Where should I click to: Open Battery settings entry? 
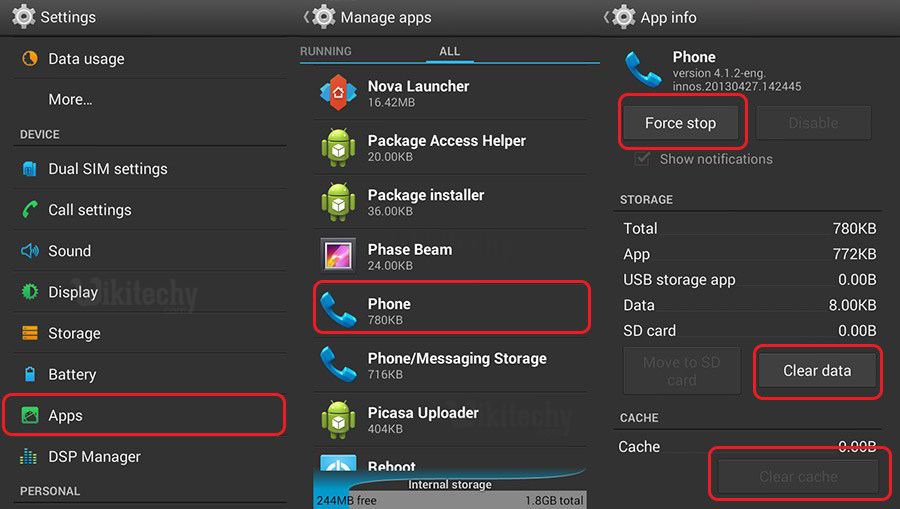[150, 374]
